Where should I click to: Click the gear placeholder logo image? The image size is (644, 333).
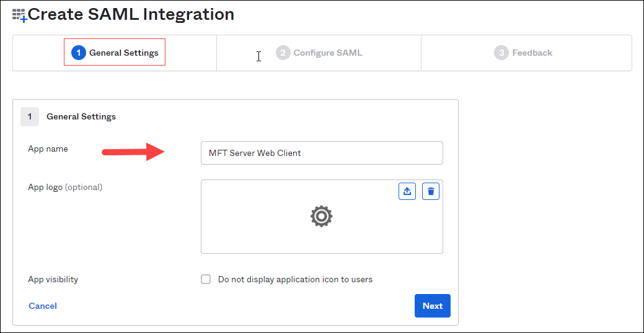(321, 216)
